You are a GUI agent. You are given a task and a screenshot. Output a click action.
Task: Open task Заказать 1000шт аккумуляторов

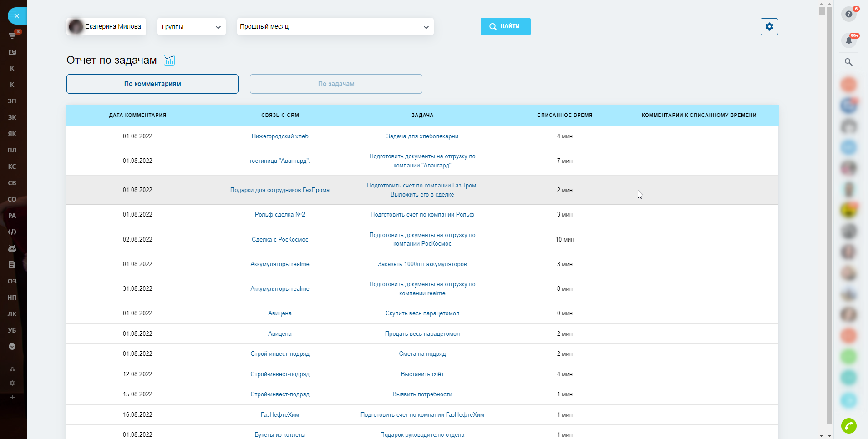point(422,264)
